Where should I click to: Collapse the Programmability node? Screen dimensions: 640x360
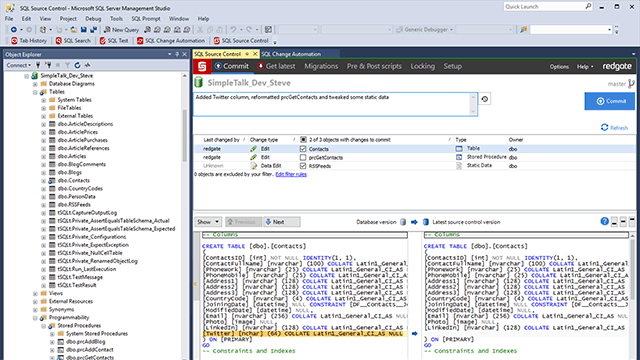pos(35,318)
